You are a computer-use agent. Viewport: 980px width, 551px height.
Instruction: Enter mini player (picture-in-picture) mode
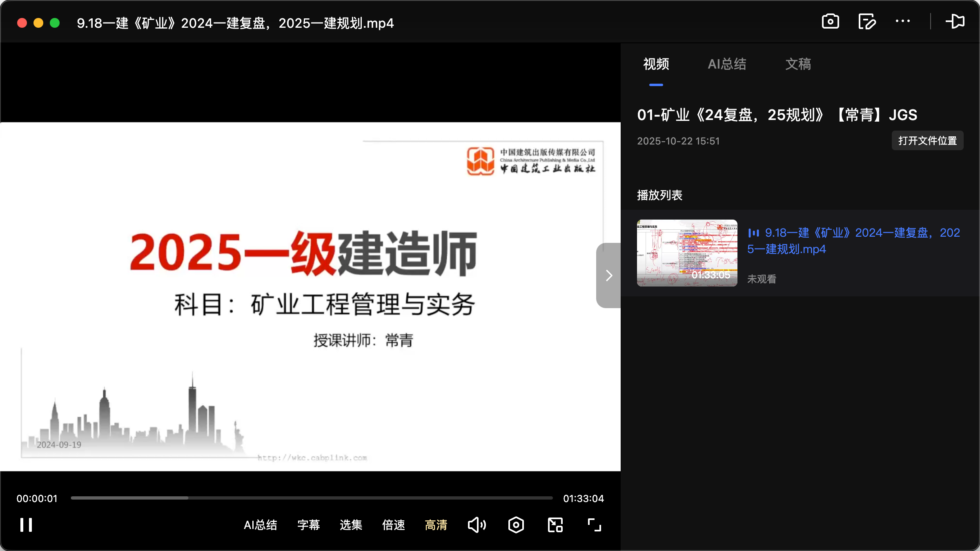[555, 525]
